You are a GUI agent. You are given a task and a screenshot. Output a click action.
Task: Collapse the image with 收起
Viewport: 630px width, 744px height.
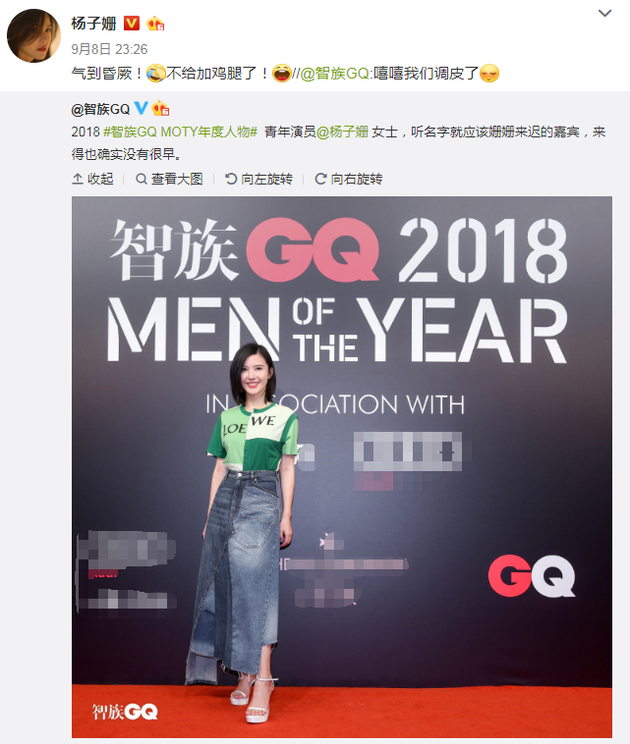pos(93,179)
